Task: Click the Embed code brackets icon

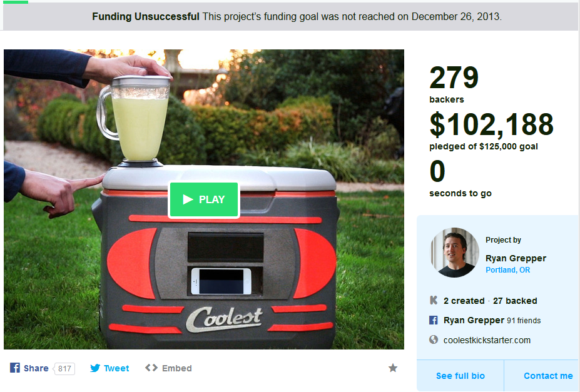Action: (x=151, y=368)
